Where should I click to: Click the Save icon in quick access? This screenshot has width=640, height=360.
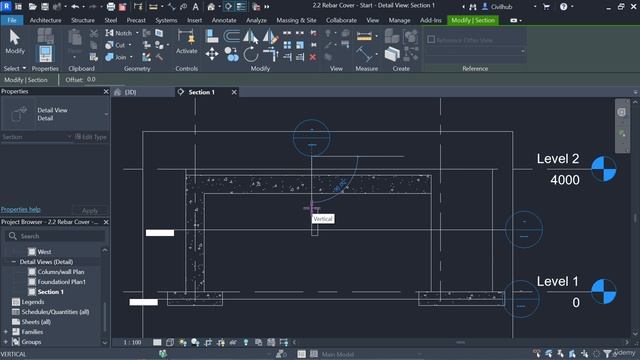(45, 7)
